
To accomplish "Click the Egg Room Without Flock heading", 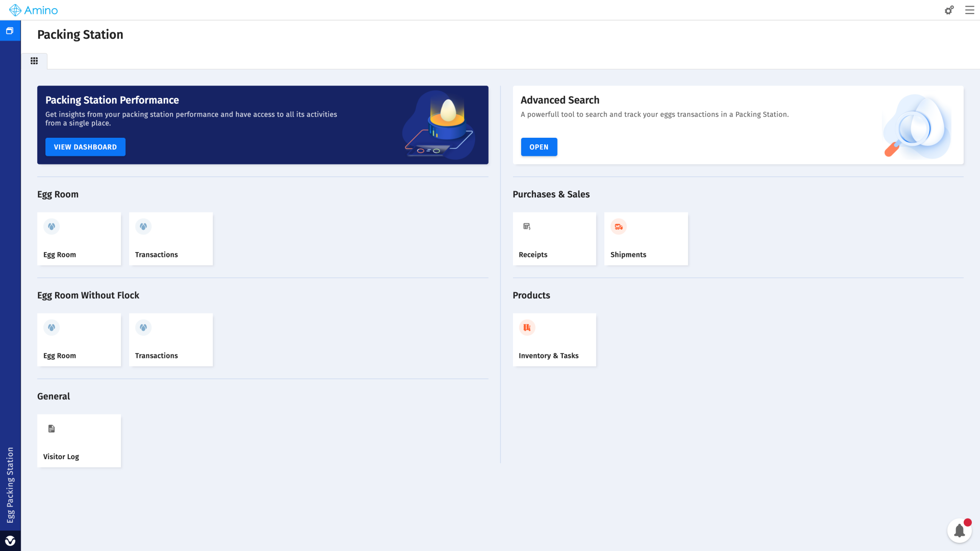I will 88,295.
